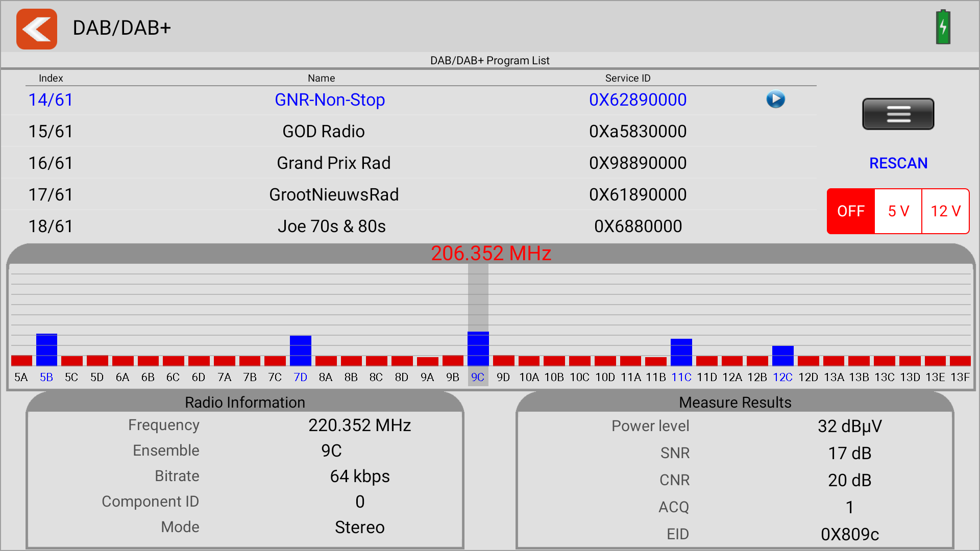The width and height of the screenshot is (980, 551).
Task: Switch antenna power to 12 V
Action: click(x=945, y=211)
